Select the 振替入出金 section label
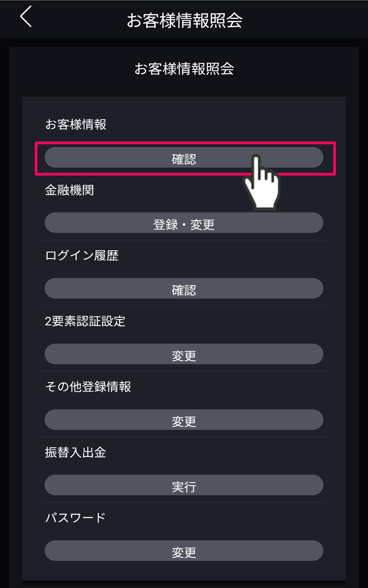This screenshot has width=368, height=588. click(75, 453)
